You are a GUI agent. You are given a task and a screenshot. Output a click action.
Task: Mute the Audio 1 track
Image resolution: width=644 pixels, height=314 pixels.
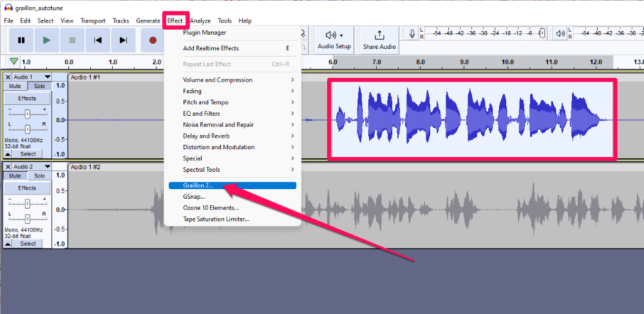[x=15, y=86]
